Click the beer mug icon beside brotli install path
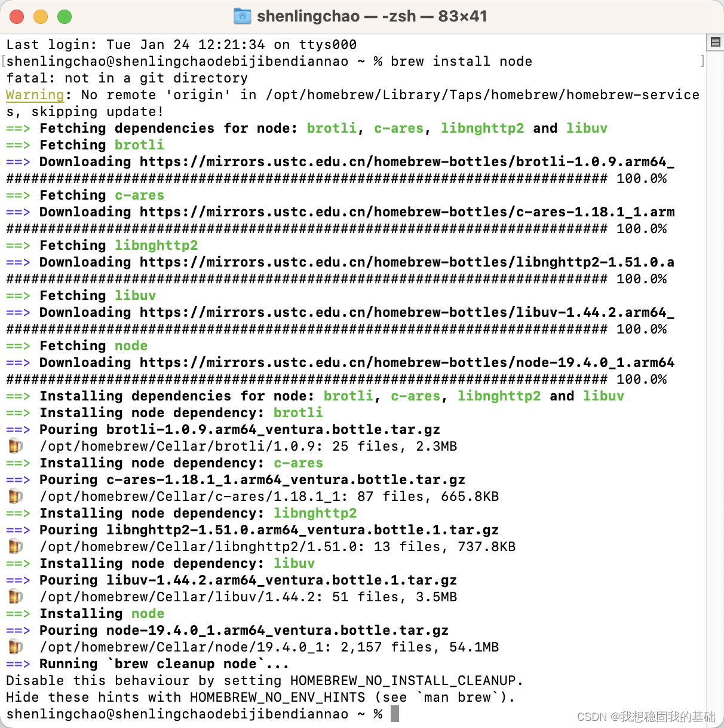This screenshot has height=728, width=724. click(15, 445)
